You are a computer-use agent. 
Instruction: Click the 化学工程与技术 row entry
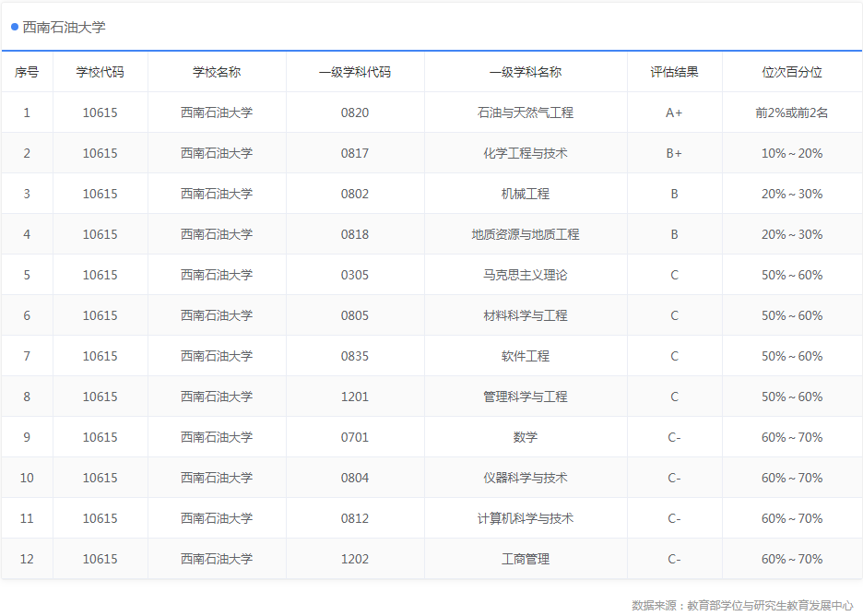525,152
